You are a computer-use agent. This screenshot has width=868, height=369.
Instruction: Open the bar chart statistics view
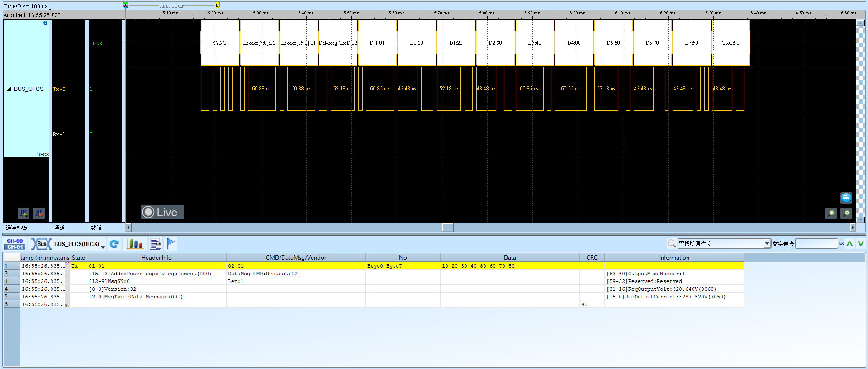tap(134, 244)
